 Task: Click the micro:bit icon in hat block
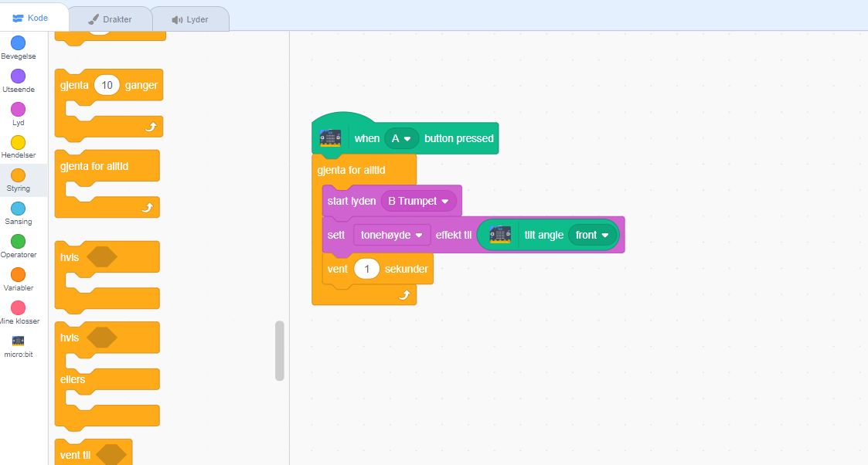[x=331, y=138]
